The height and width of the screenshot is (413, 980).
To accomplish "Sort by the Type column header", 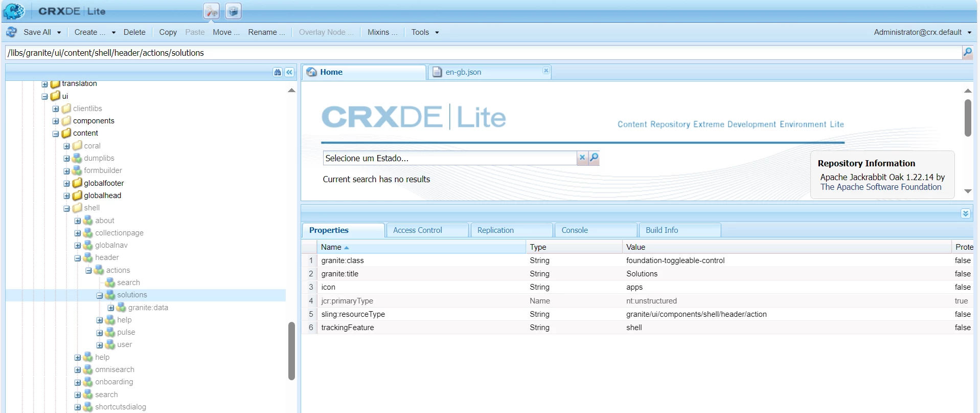I will click(x=574, y=247).
